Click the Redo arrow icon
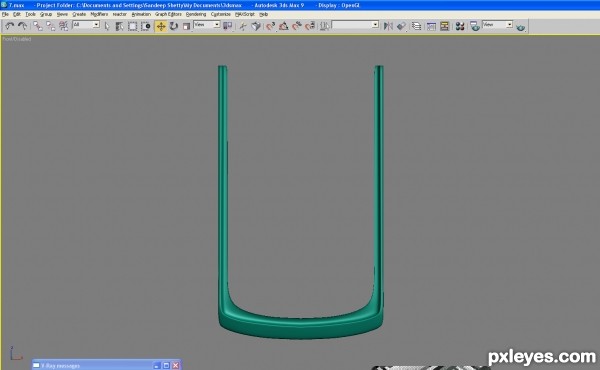 pos(23,26)
